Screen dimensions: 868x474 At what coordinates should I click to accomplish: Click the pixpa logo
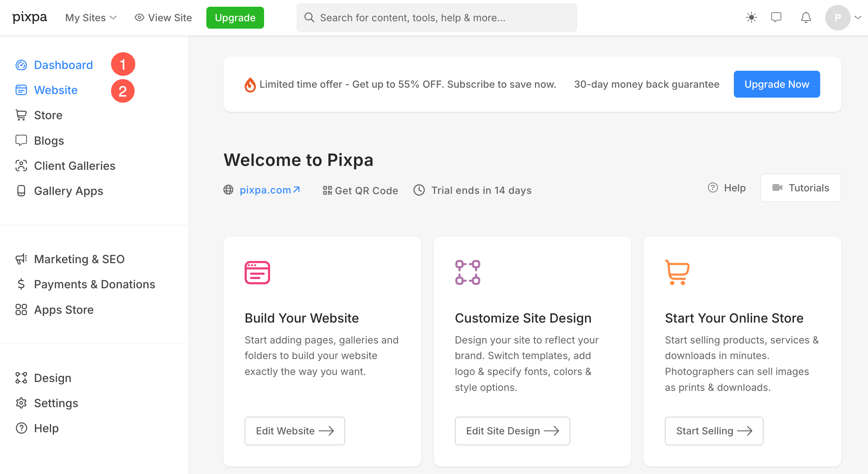pyautogui.click(x=30, y=17)
